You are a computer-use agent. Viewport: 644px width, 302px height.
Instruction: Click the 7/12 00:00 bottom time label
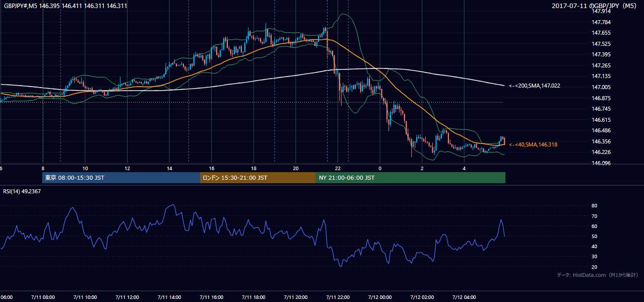[379, 297]
